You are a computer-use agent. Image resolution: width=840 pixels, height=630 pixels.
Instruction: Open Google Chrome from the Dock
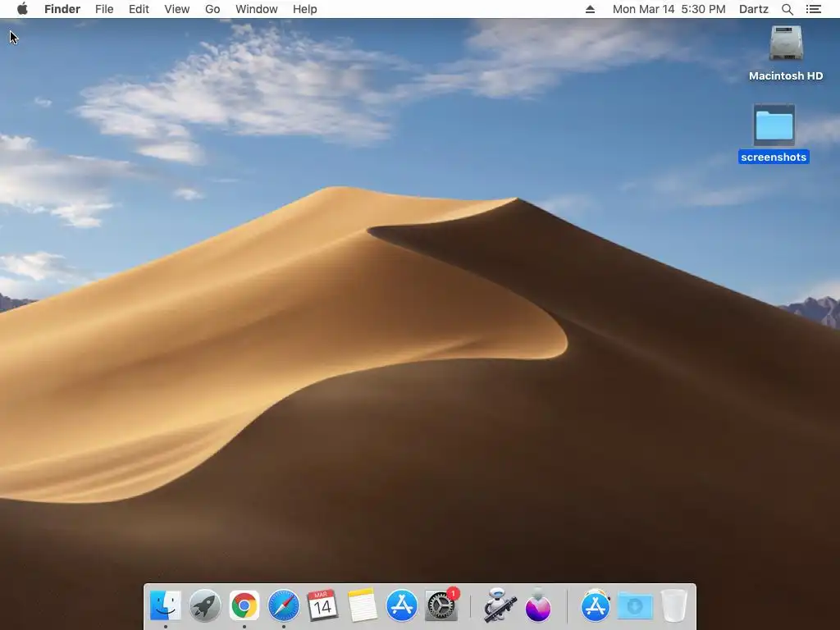(x=244, y=605)
